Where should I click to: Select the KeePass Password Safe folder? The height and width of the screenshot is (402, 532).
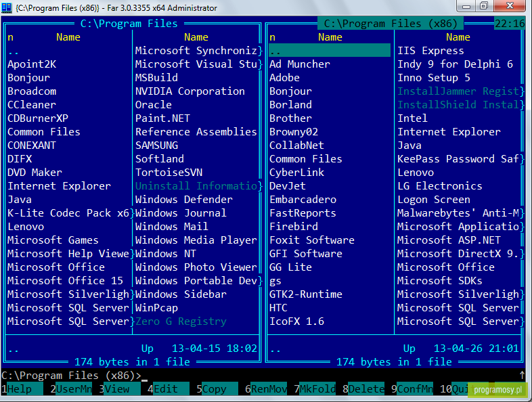(x=458, y=159)
